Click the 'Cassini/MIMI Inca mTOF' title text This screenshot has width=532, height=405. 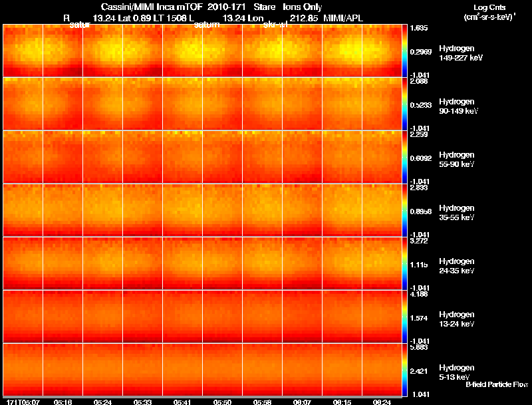point(152,7)
